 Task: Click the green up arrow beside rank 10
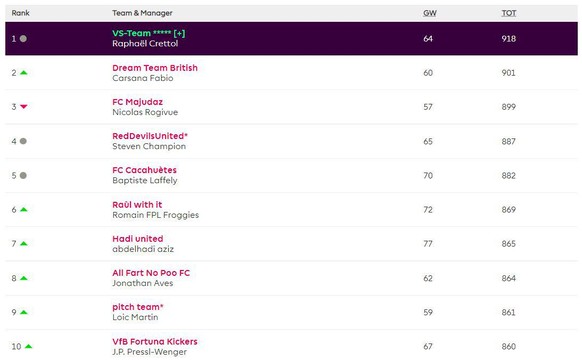29,347
